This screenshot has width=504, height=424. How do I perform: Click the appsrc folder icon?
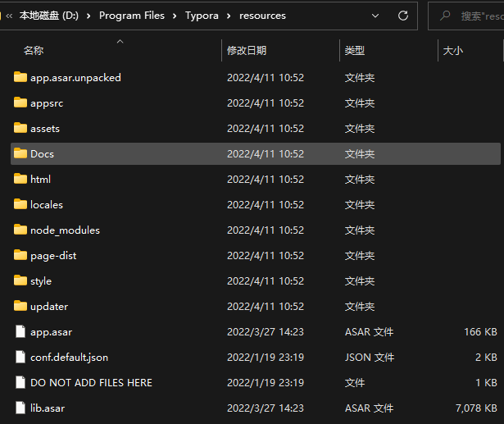(20, 103)
